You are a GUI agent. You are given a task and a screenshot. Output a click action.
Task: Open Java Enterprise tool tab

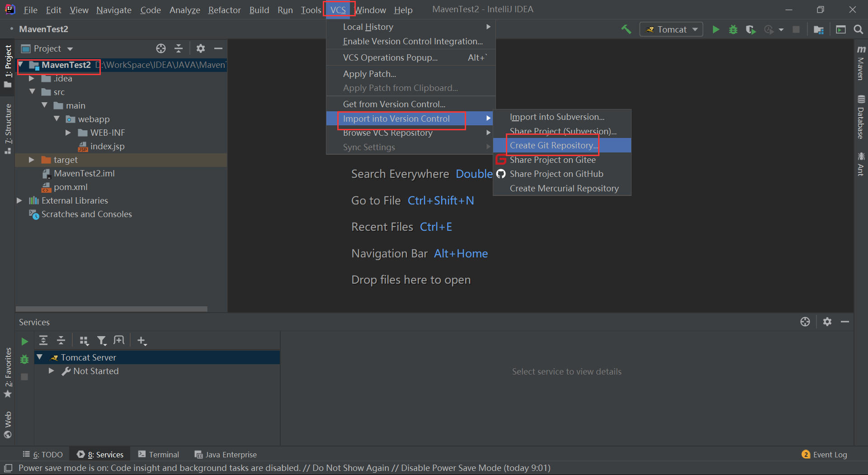coord(226,455)
